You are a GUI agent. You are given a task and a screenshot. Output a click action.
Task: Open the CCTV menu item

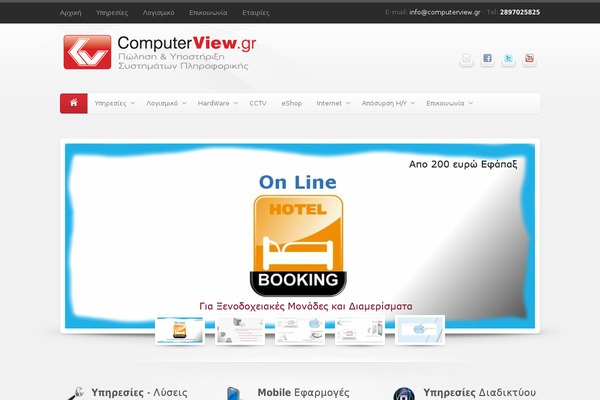pyautogui.click(x=258, y=103)
